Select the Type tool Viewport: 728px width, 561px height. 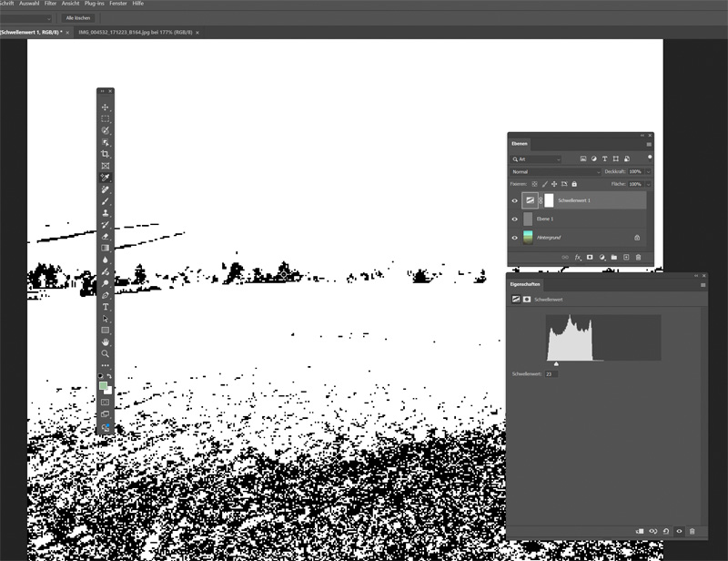(x=106, y=307)
